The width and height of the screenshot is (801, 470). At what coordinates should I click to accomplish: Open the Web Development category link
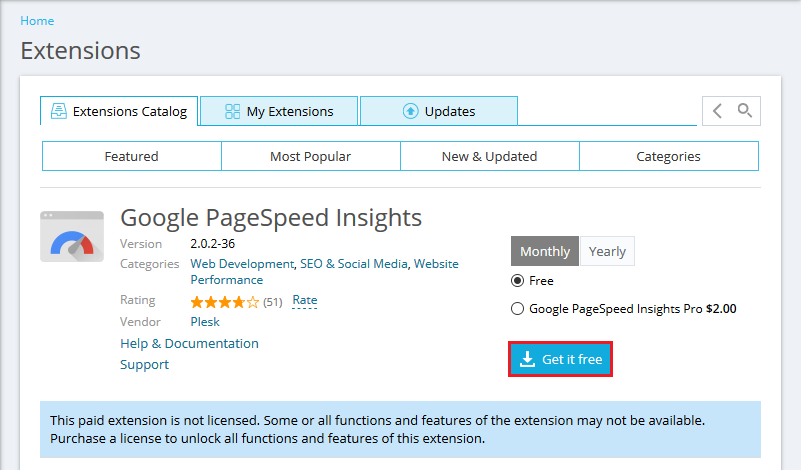(x=242, y=264)
